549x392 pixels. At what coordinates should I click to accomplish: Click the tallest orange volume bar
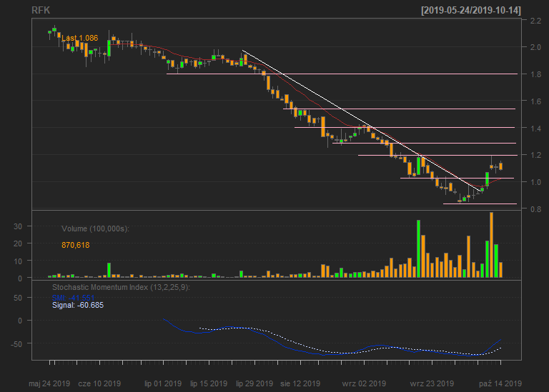tap(492, 245)
